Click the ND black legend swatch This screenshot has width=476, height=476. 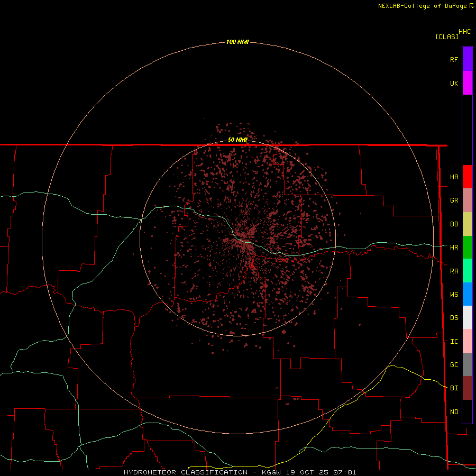[467, 411]
